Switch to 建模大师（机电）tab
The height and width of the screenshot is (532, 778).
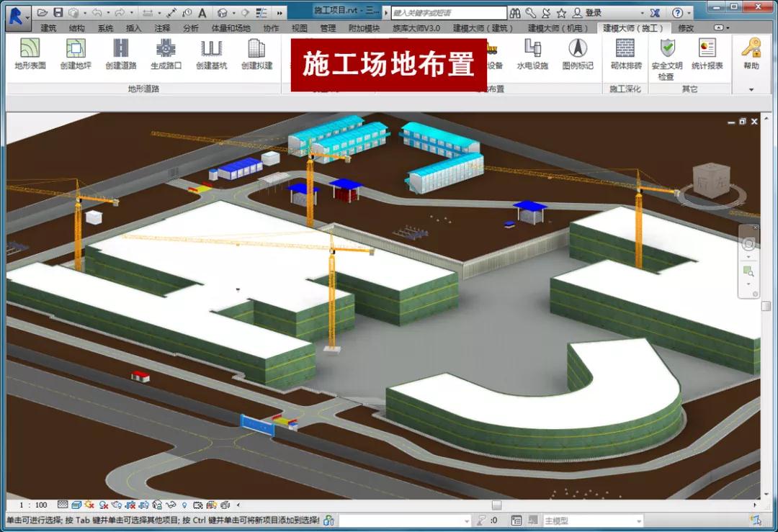tap(557, 28)
